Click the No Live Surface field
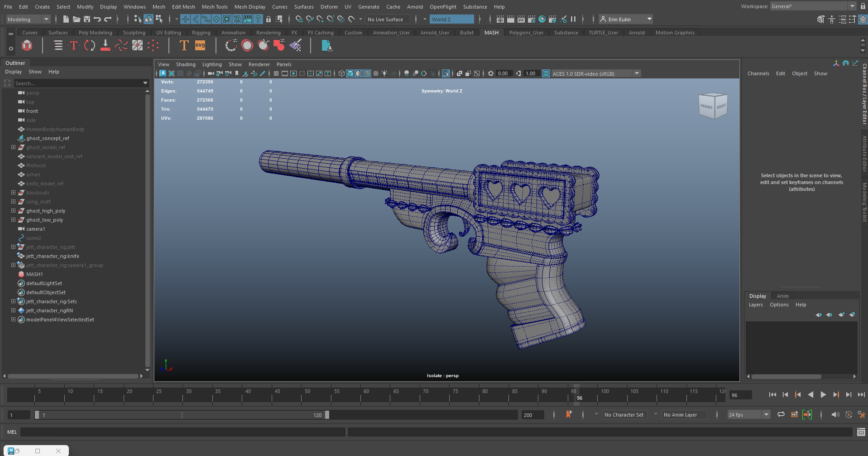The width and height of the screenshot is (868, 456). pos(387,19)
